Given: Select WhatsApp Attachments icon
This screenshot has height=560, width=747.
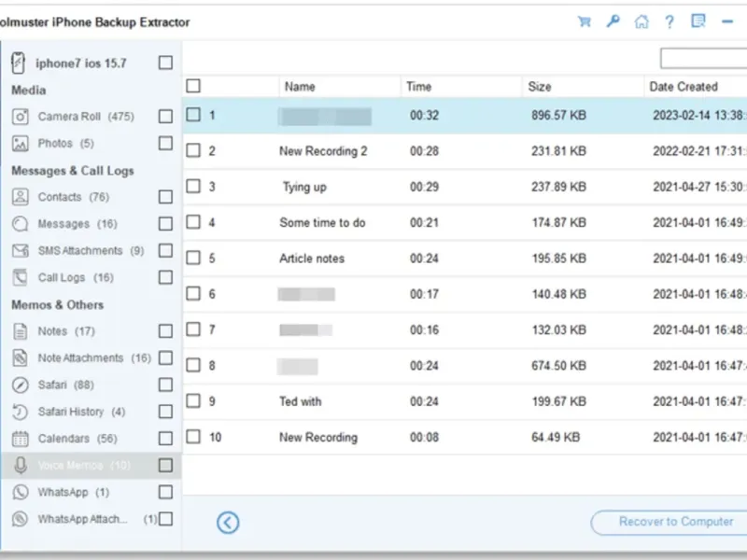Looking at the screenshot, I should (x=20, y=519).
